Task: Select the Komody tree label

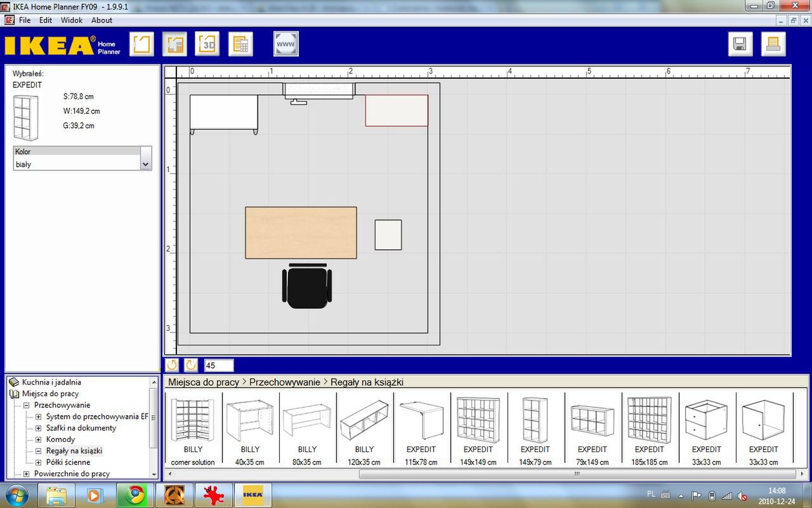Action: tap(60, 439)
